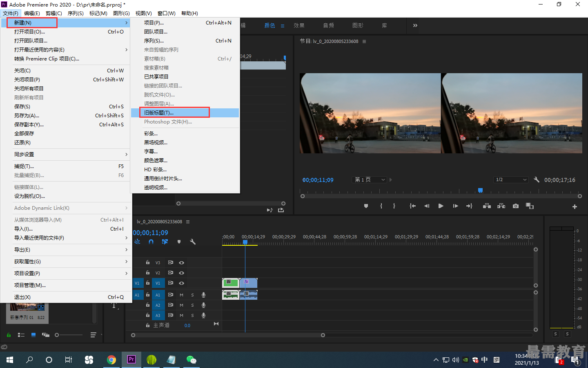
Task: Click the Extract button in Program monitor
Action: click(x=501, y=206)
